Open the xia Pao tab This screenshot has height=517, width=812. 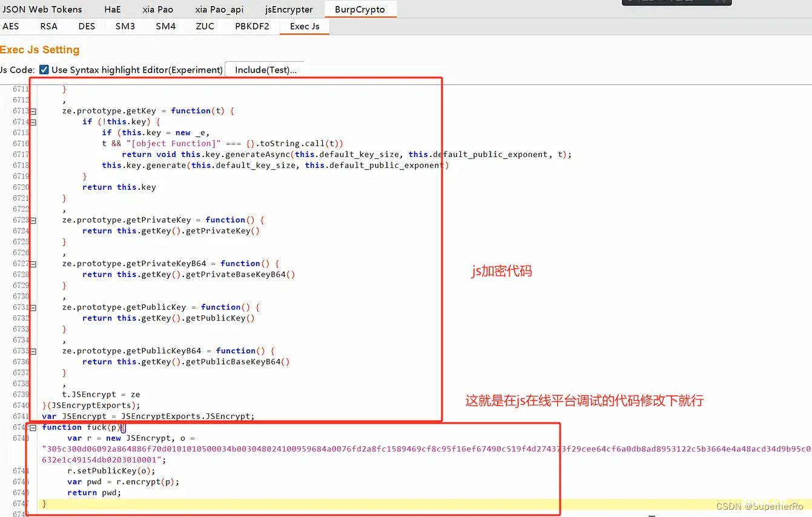(x=158, y=9)
